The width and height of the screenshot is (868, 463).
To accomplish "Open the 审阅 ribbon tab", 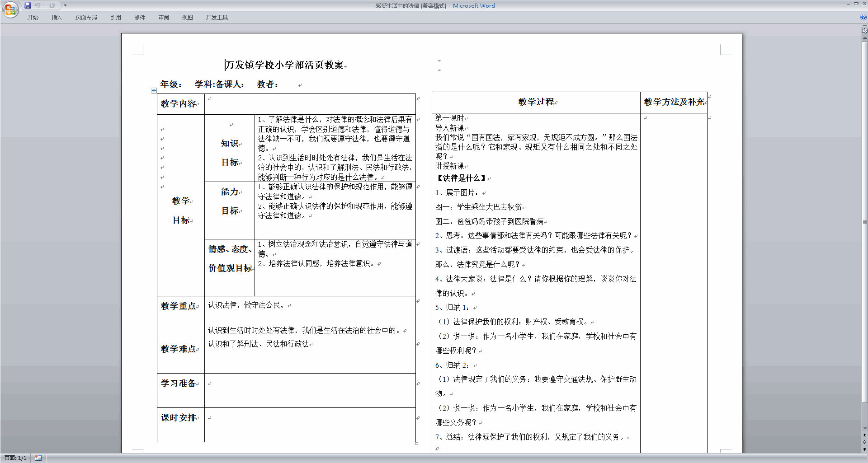I will tap(164, 18).
